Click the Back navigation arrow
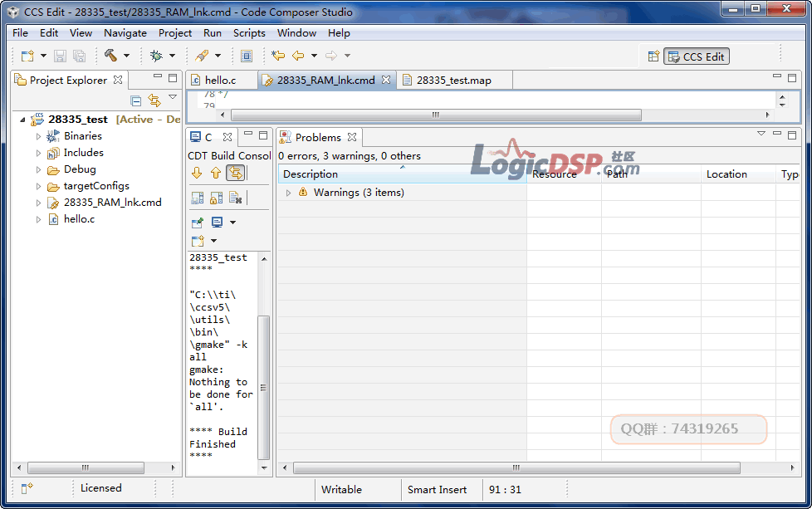812x509 pixels. pyautogui.click(x=298, y=56)
